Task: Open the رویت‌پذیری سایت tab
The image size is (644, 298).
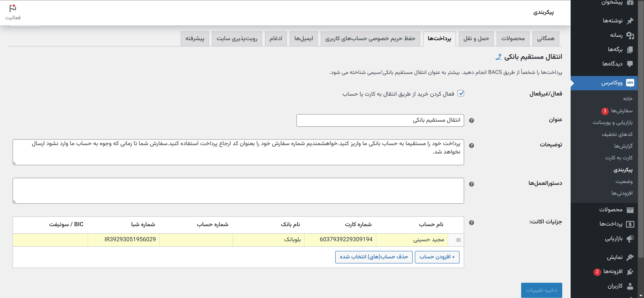Action: [237, 39]
